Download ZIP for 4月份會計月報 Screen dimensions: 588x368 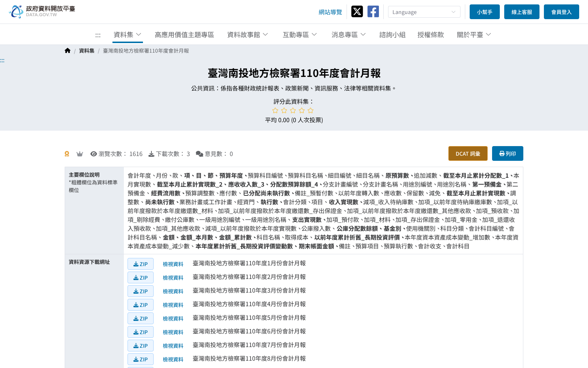pyautogui.click(x=140, y=305)
